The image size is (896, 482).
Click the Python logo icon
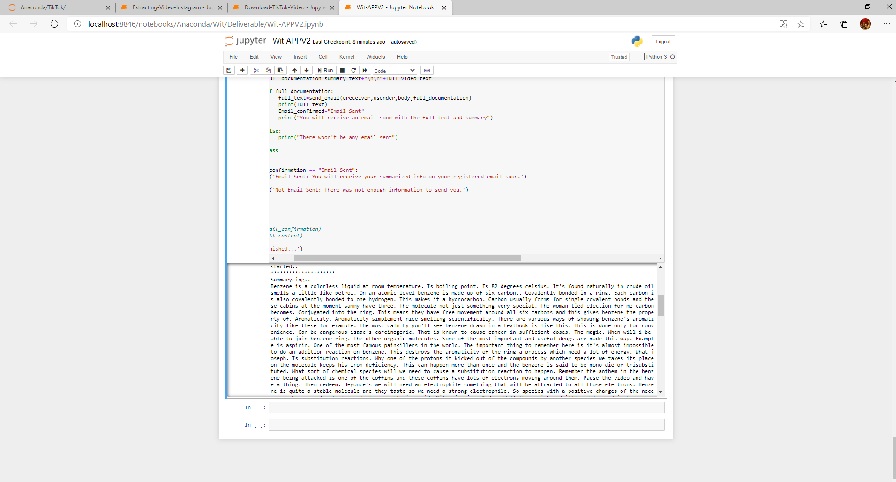point(637,41)
